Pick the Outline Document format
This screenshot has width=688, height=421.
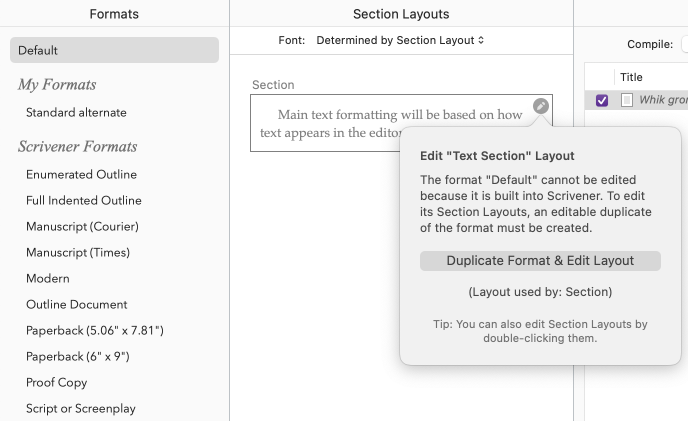77,304
